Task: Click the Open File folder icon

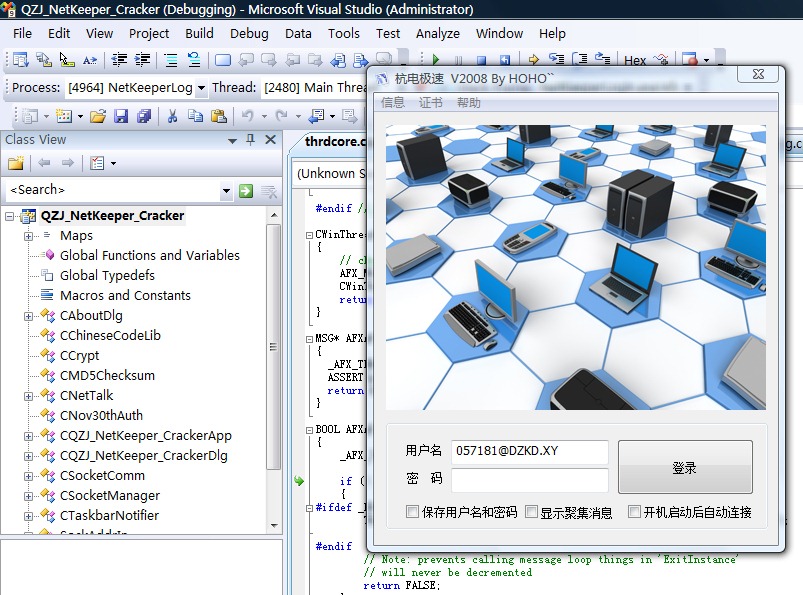Action: (x=98, y=116)
